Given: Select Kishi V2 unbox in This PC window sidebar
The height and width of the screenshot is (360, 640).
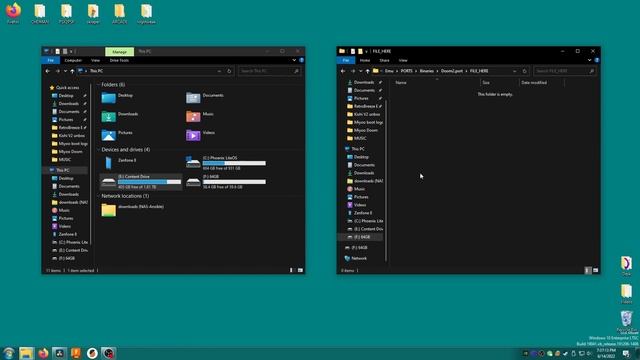Looking at the screenshot, I should click(x=68, y=136).
